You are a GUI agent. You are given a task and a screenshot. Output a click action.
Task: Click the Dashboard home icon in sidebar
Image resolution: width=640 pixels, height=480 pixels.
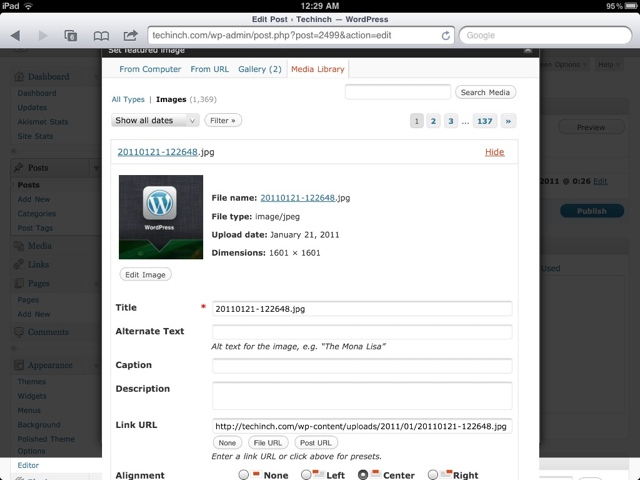[x=19, y=76]
